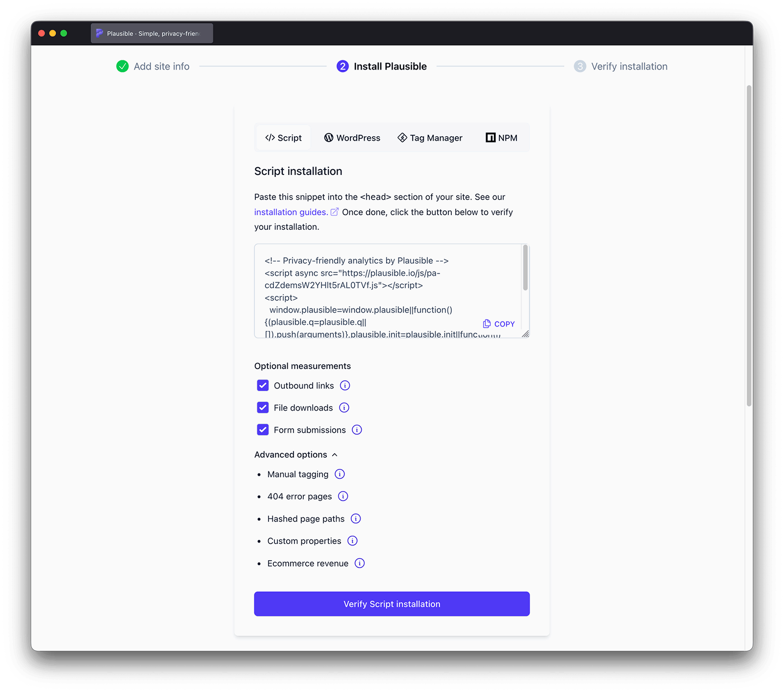This screenshot has height=692, width=784.
Task: Click info icon beside File downloads
Action: tap(344, 408)
